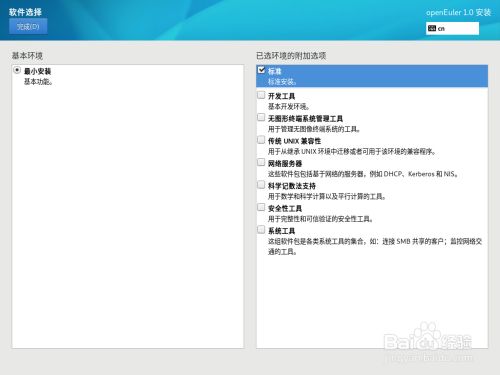This screenshot has height=375, width=500.
Task: Click the 系统工具 label text
Action: (x=282, y=231)
